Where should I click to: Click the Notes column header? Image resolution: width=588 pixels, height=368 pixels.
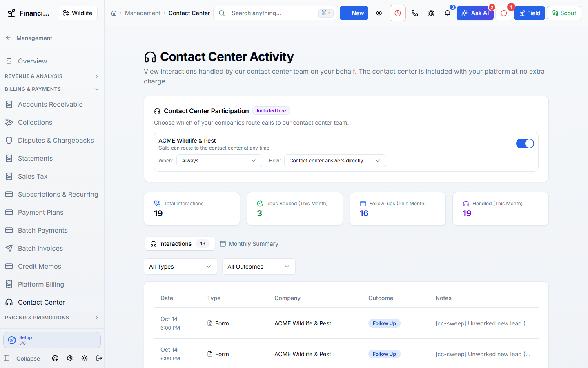point(443,298)
